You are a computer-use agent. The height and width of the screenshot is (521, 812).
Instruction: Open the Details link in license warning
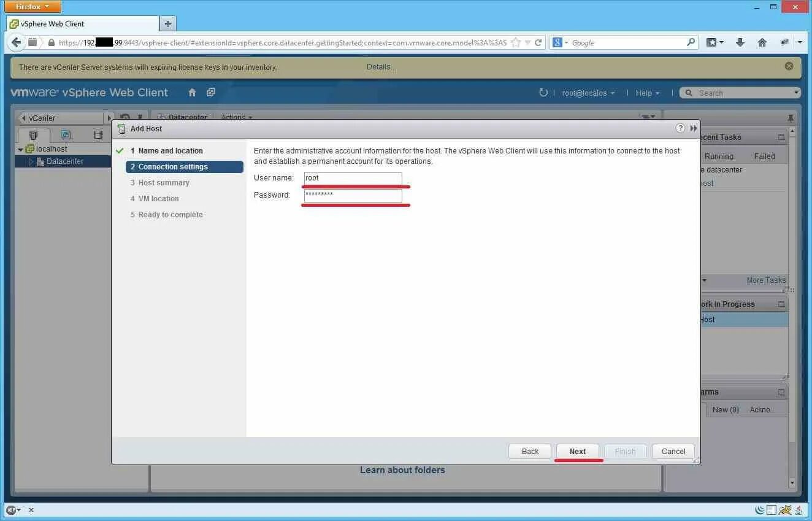click(x=381, y=67)
